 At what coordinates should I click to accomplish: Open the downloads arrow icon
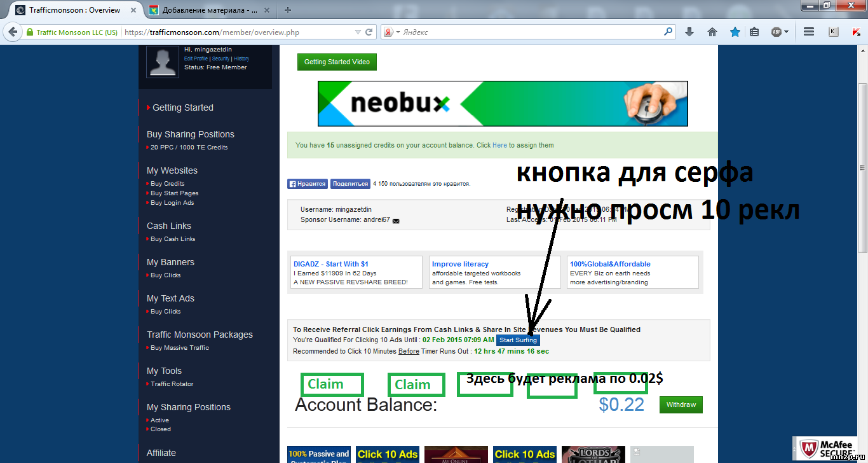pyautogui.click(x=689, y=32)
